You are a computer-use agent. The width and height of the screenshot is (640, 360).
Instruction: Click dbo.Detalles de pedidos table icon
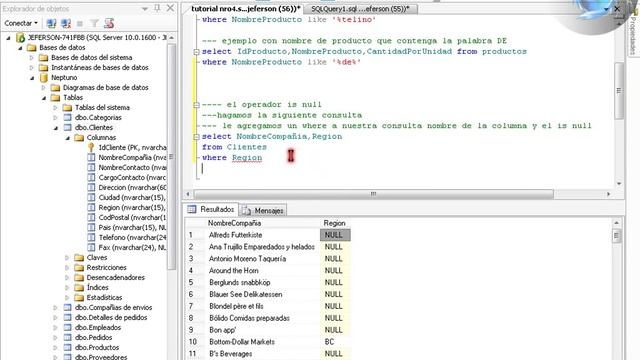pyautogui.click(x=68, y=318)
